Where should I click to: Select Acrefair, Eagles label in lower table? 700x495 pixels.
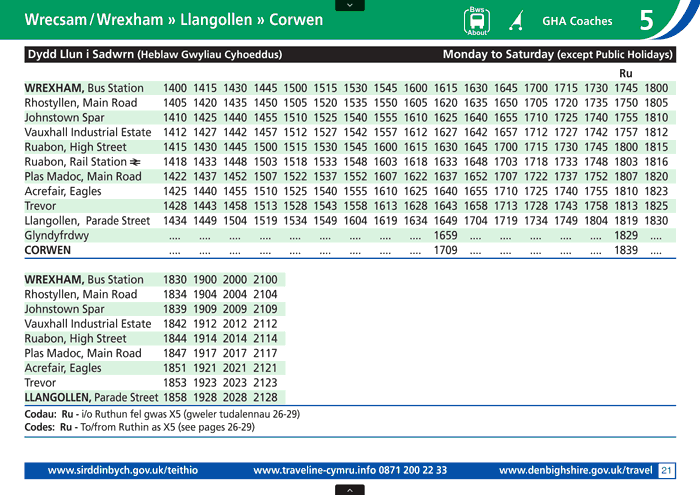tap(63, 368)
